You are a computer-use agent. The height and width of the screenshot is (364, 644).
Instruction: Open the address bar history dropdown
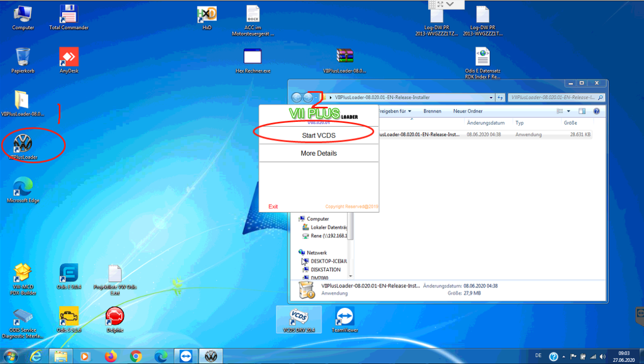[491, 98]
